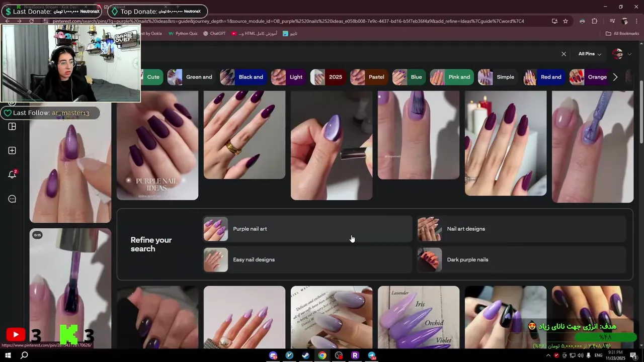Open the boards icon in Pinterest sidebar
Viewport: 644px width, 362px height.
click(12, 126)
